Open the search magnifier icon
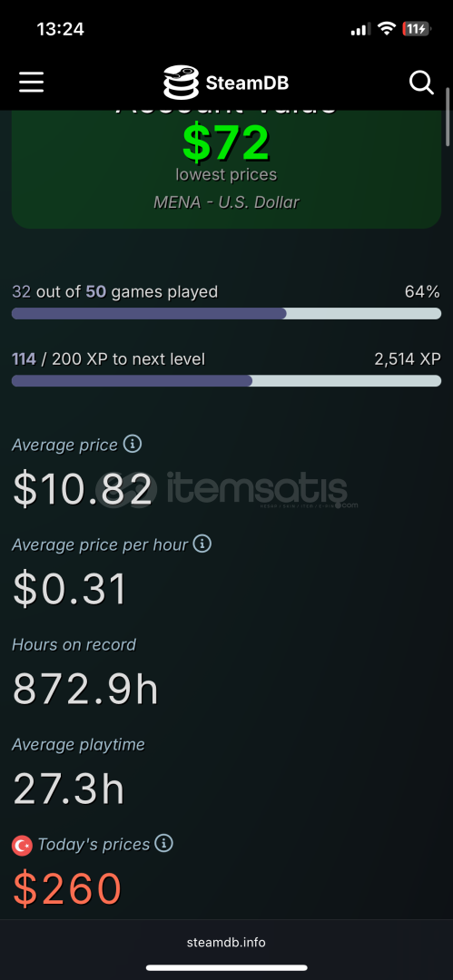The height and width of the screenshot is (980, 453). [422, 83]
